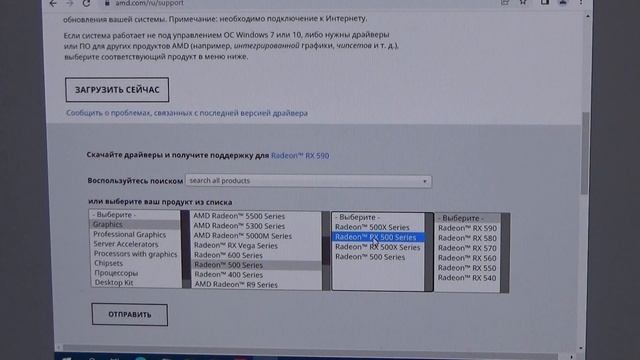Screen dimensions: 640x360
Task: Choose '- Выберите -' in the model list
Action: coord(468,218)
